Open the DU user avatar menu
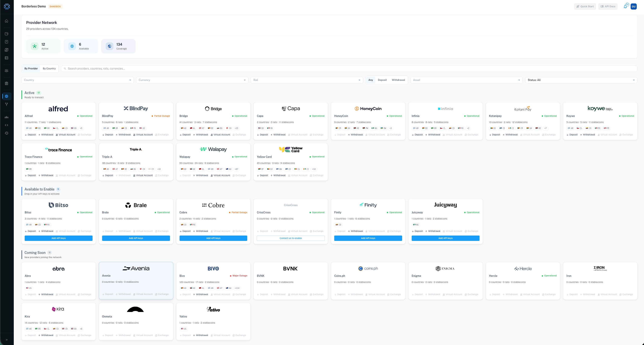 [633, 6]
